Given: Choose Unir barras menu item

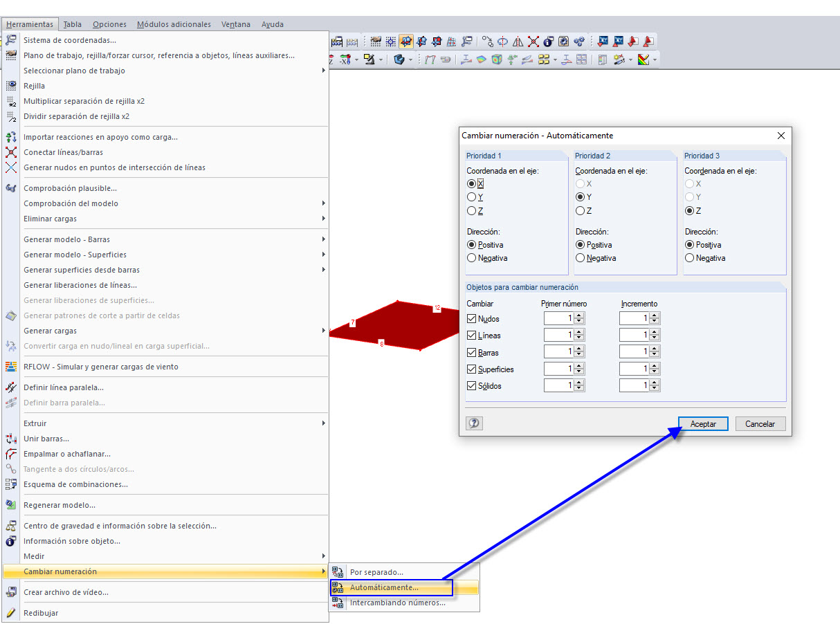Looking at the screenshot, I should [166, 439].
